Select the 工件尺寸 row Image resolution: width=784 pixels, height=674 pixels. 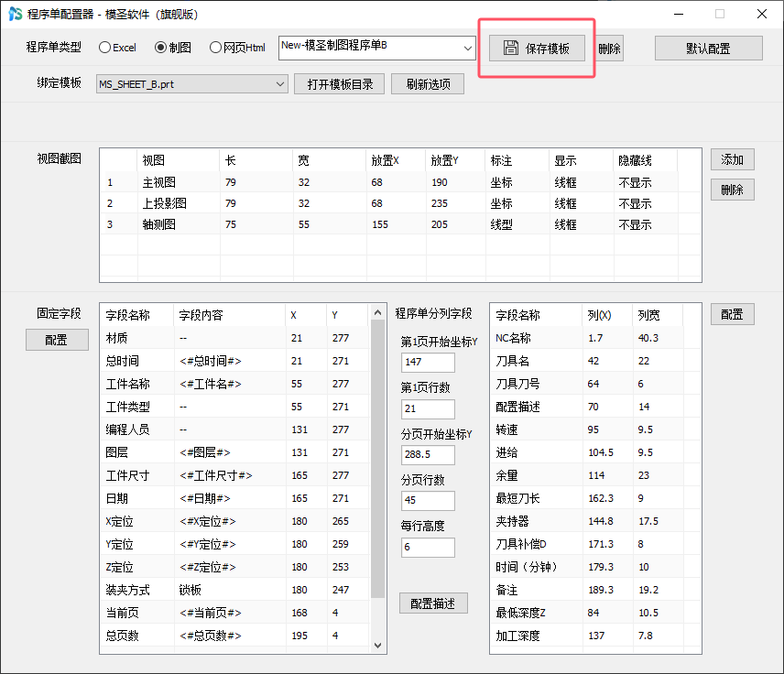pos(235,475)
